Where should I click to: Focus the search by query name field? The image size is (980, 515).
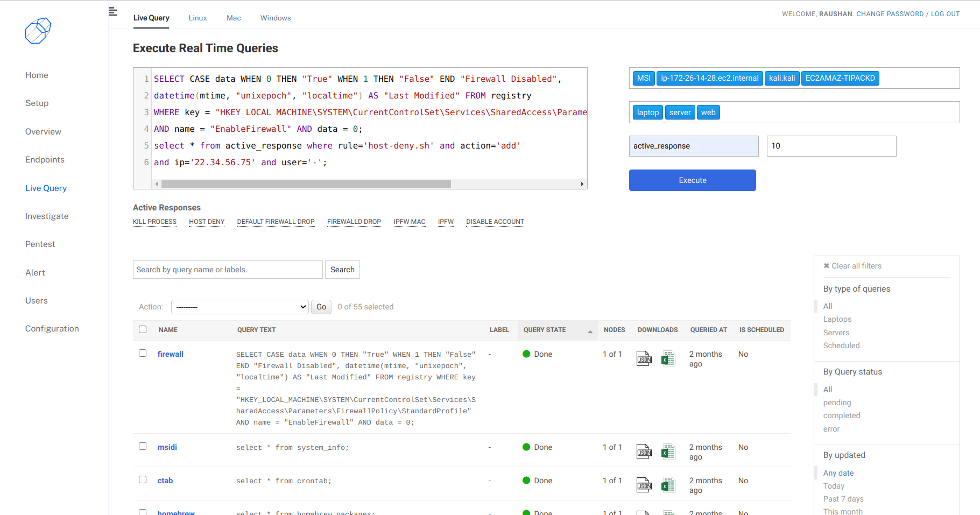point(228,270)
